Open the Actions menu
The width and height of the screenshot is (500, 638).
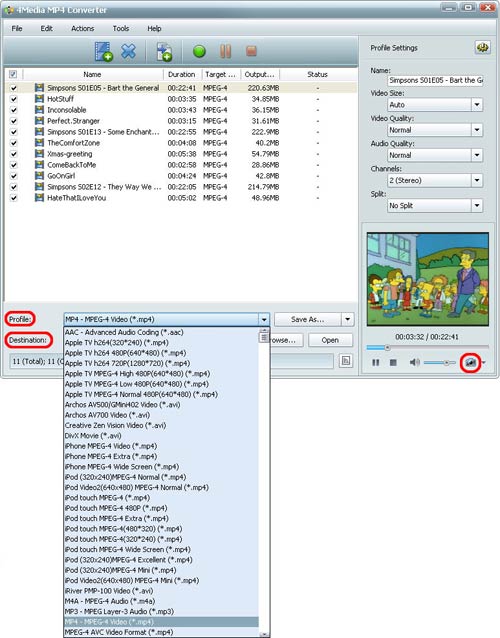tap(83, 28)
